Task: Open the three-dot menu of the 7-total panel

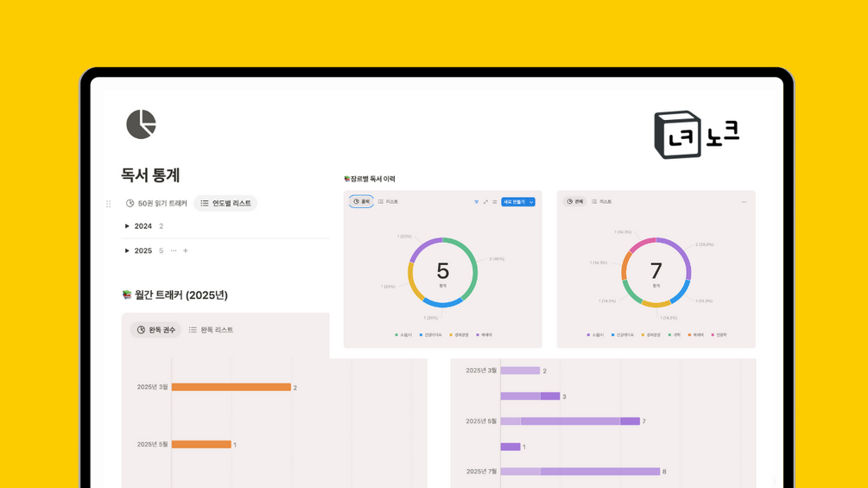Action: click(744, 202)
